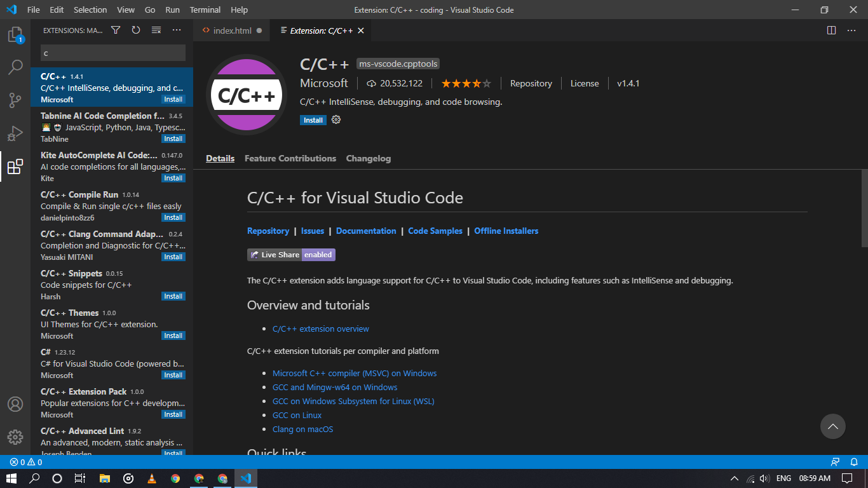Select the Extensions view icon
868x488 pixels.
point(15,166)
